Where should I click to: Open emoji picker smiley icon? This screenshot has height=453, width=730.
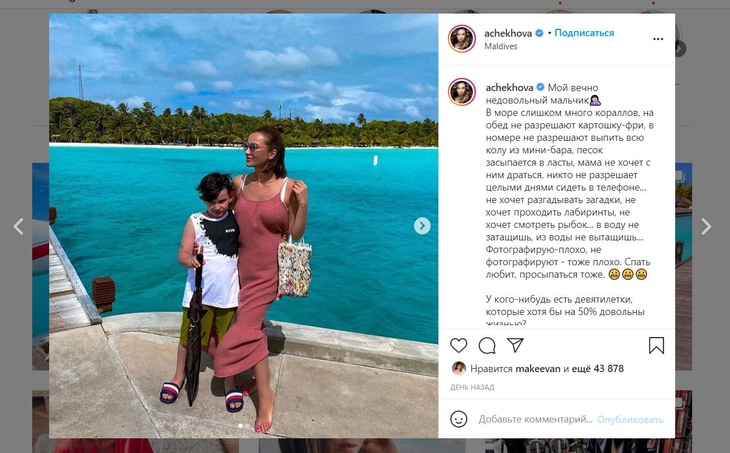[459, 419]
